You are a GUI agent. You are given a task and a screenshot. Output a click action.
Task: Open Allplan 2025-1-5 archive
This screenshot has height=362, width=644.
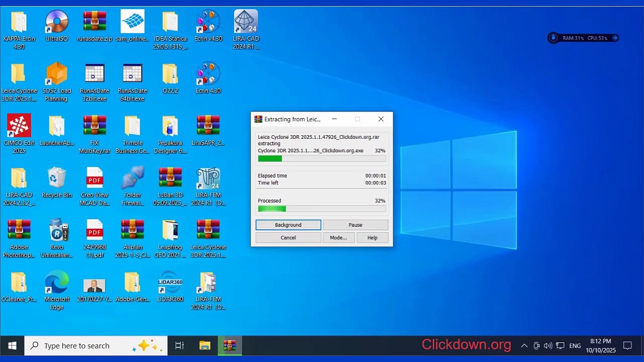[x=132, y=238]
